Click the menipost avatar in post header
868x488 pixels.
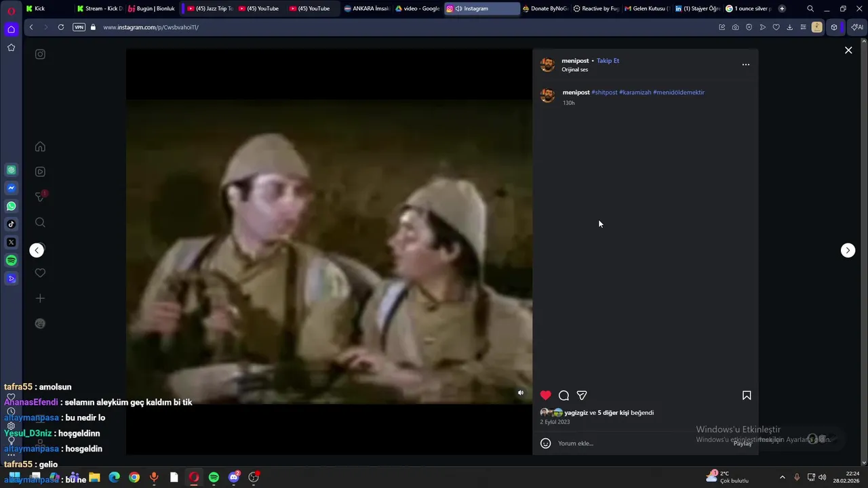(x=547, y=65)
